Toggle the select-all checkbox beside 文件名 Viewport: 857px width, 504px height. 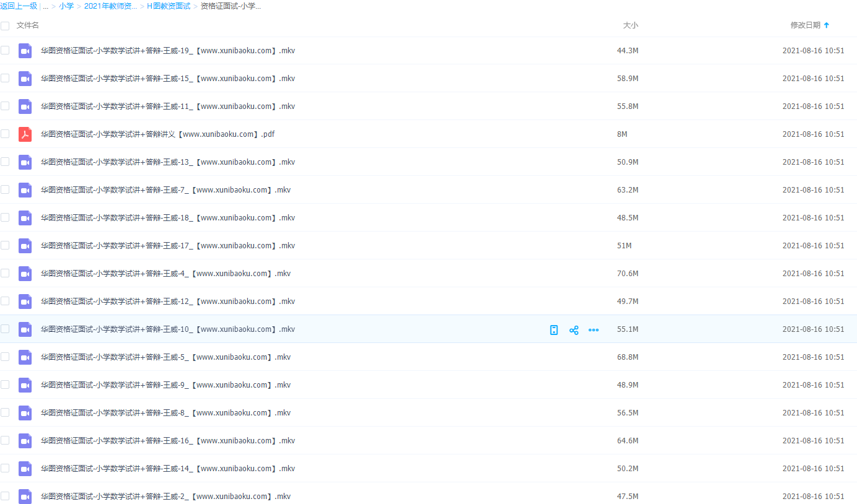coord(5,25)
